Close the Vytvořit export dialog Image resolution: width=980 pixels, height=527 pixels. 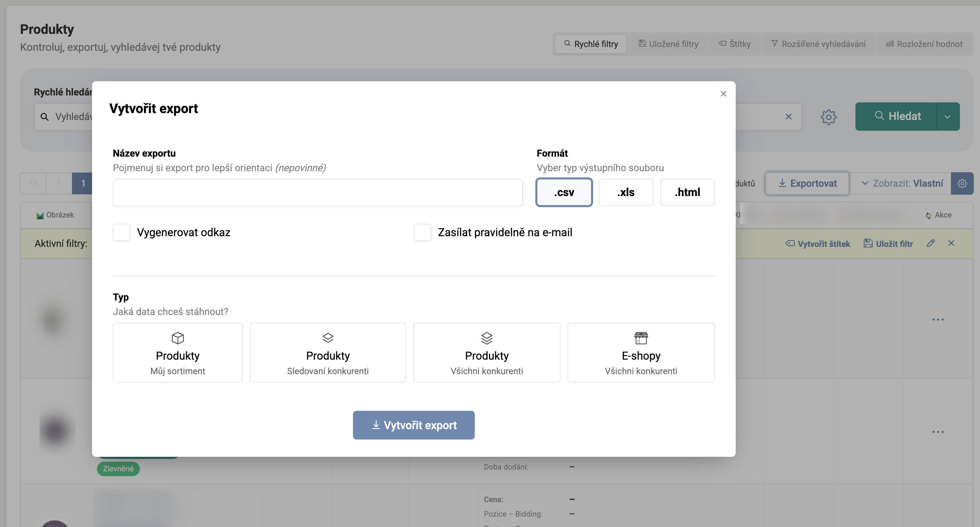click(x=723, y=93)
